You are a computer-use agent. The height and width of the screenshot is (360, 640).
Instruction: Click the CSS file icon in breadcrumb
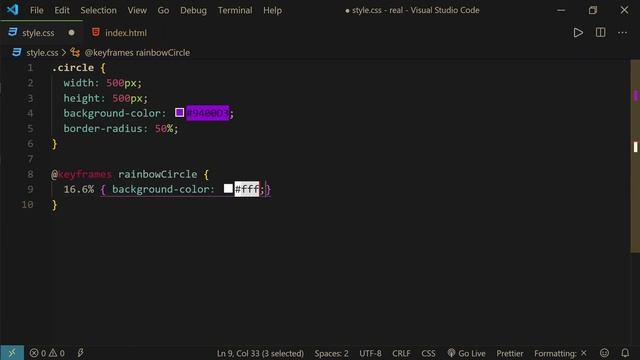17,52
